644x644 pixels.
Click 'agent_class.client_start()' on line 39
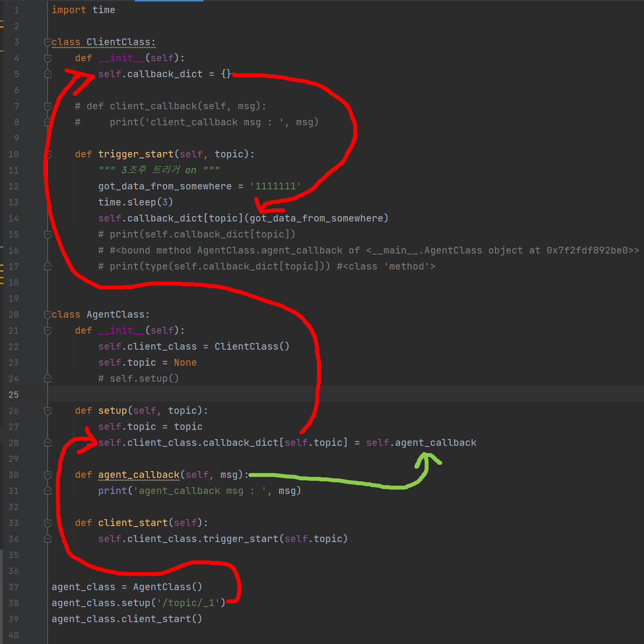tap(127, 619)
